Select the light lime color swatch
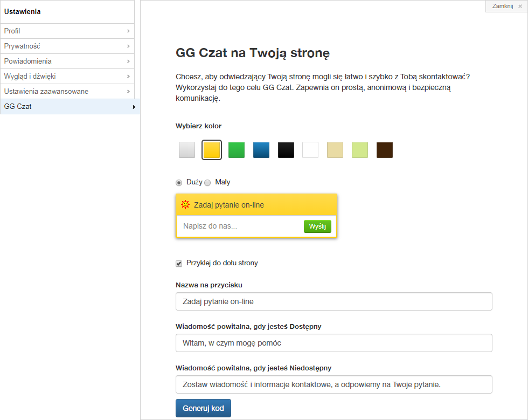The height and width of the screenshot is (420, 528). pyautogui.click(x=360, y=150)
